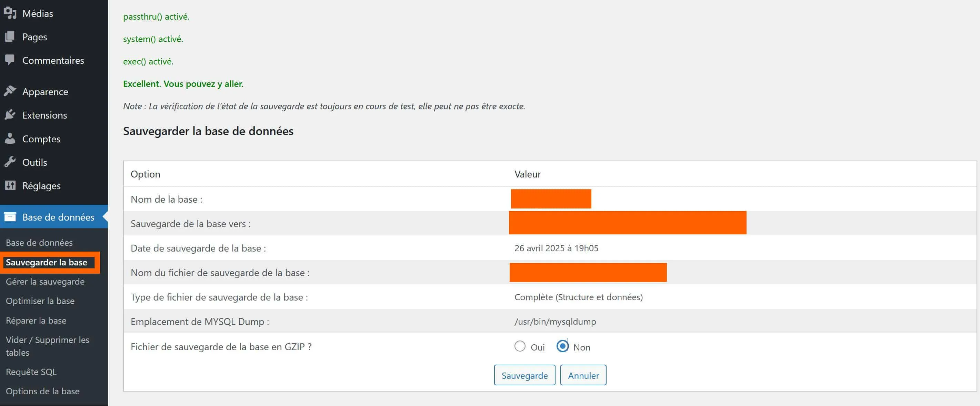Click the Extensions plug icon

tap(10, 115)
